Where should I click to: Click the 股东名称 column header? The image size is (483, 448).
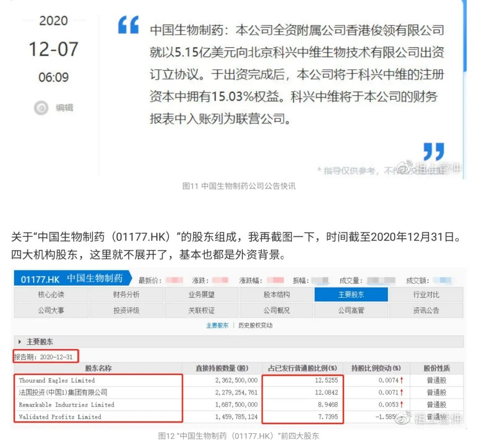[x=98, y=368]
